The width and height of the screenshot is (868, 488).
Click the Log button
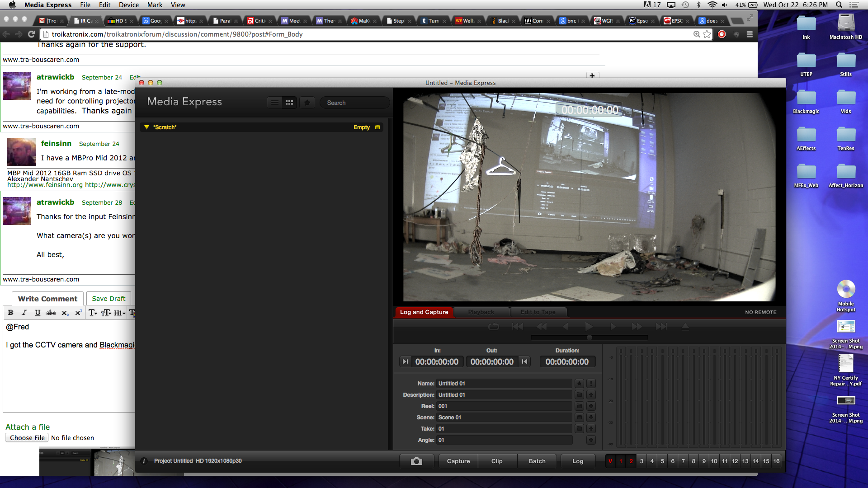[x=578, y=460]
